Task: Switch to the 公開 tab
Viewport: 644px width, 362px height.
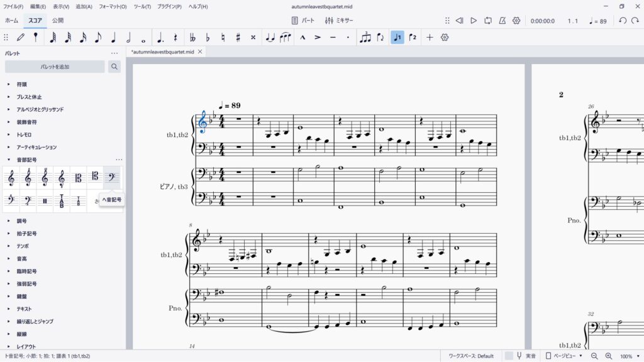Action: [58, 21]
